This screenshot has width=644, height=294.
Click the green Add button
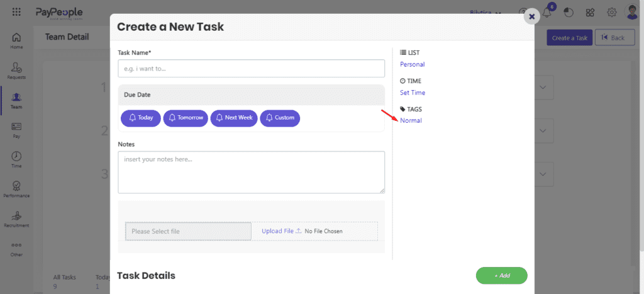(x=501, y=276)
